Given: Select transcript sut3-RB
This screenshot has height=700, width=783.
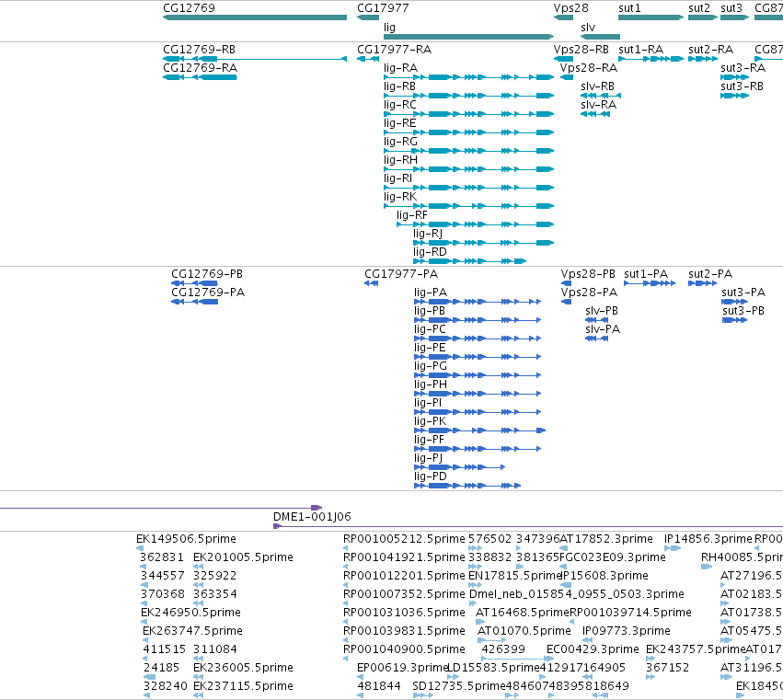Looking at the screenshot, I should click(734, 96).
